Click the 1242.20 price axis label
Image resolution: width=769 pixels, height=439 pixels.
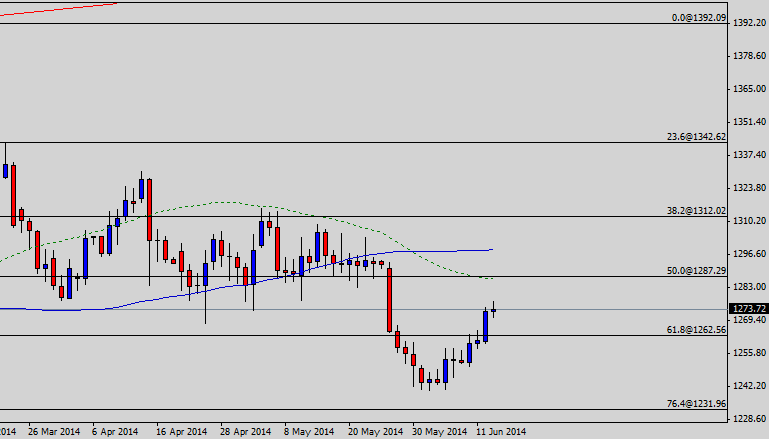point(748,386)
